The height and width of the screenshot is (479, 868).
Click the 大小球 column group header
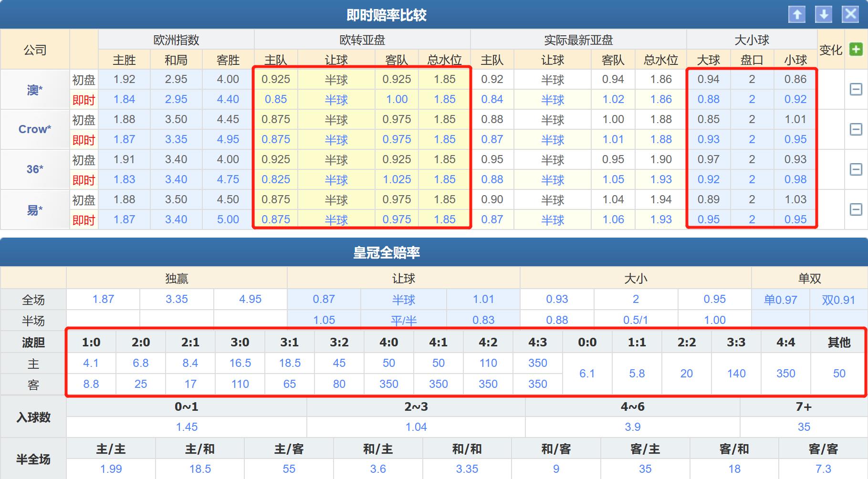[x=752, y=40]
